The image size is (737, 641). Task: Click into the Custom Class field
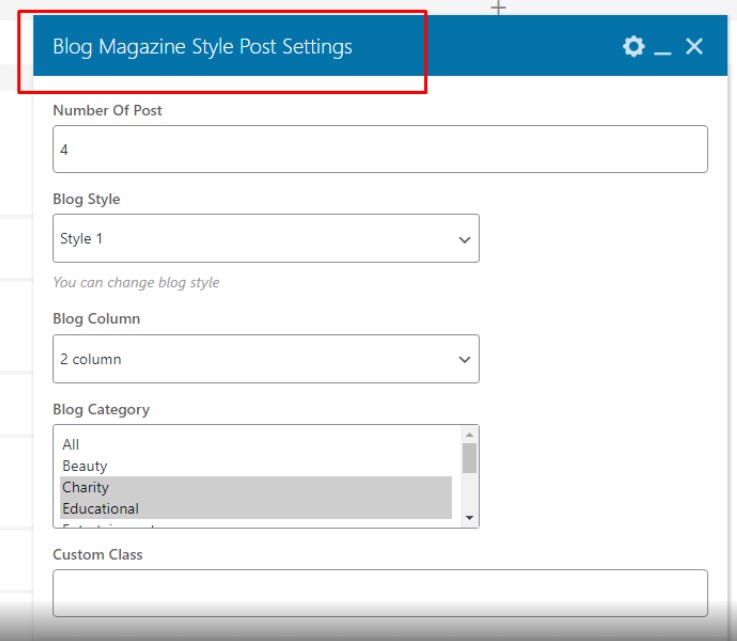coord(380,593)
